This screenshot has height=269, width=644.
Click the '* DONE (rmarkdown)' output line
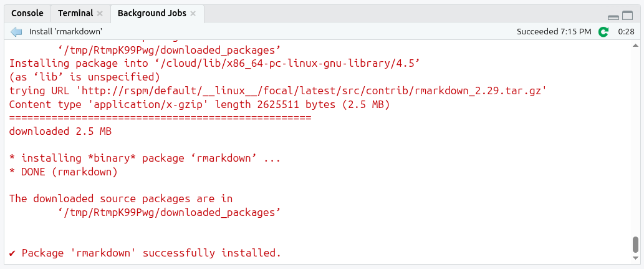click(x=63, y=172)
